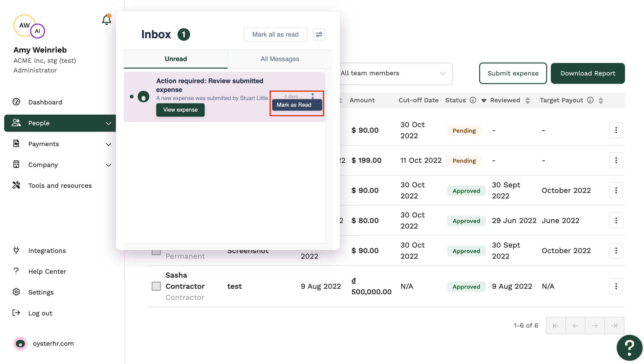The width and height of the screenshot is (644, 364).
Task: Open Dashboard in the sidebar
Action: (45, 102)
